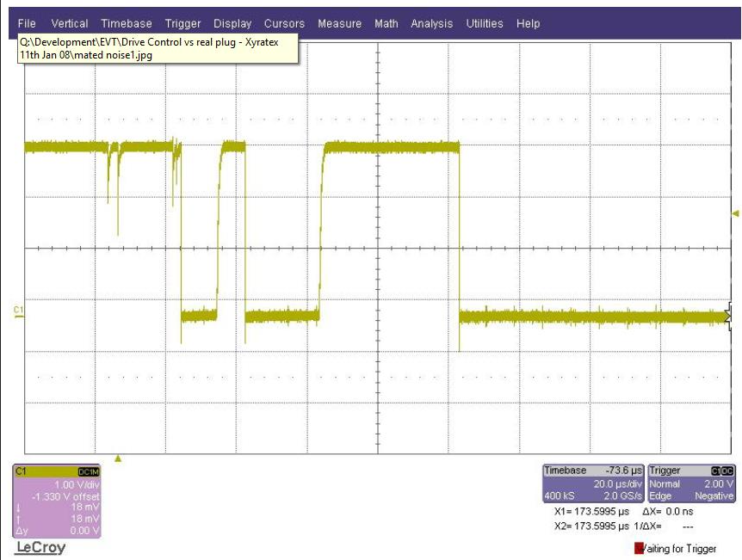Image resolution: width=742 pixels, height=560 pixels.
Task: Click the X1= 173.5995 µs cursor readout
Action: pos(591,511)
